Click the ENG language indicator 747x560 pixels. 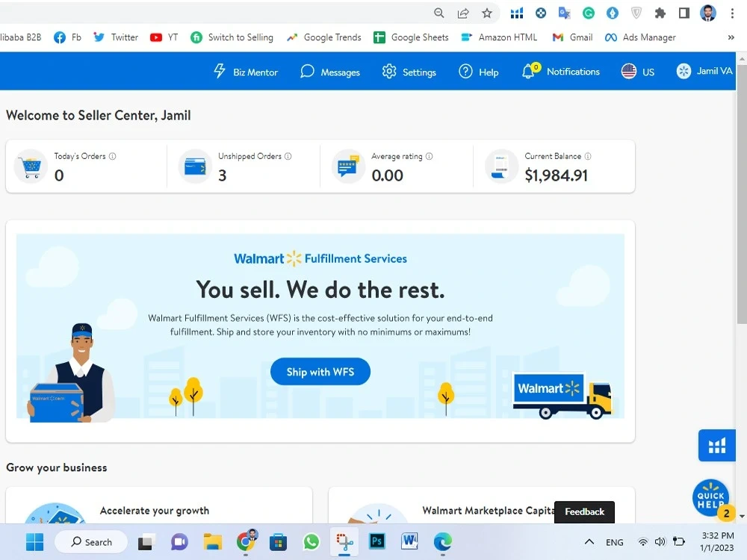pos(615,542)
